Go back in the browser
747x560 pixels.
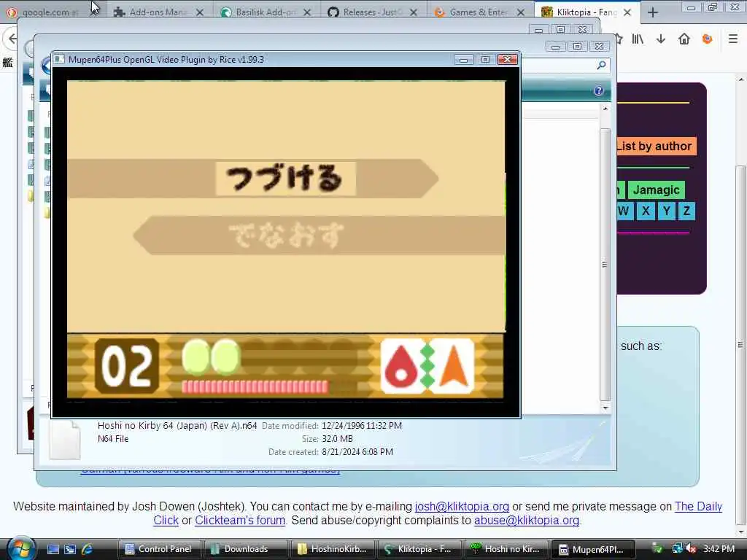[12, 39]
